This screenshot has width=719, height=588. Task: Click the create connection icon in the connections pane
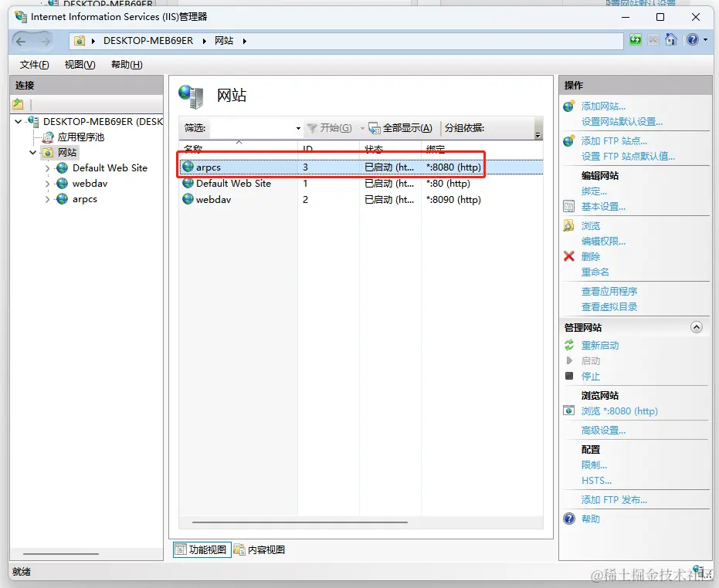pos(18,104)
